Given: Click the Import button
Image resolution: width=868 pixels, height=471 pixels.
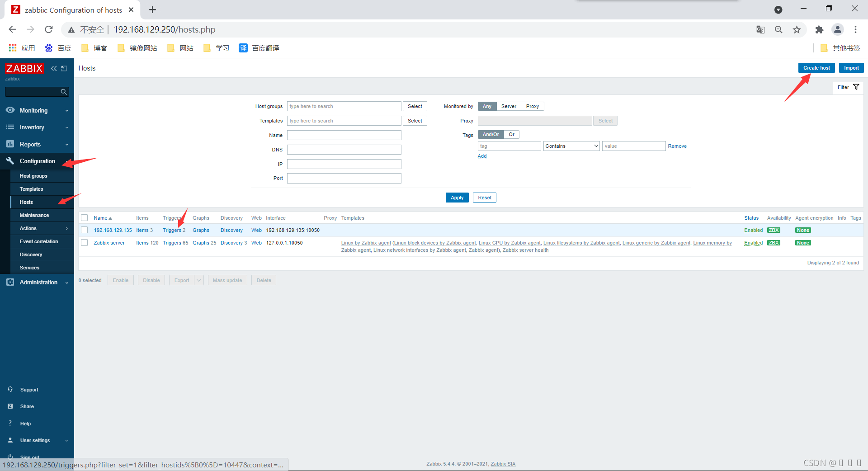Looking at the screenshot, I should pyautogui.click(x=851, y=68).
